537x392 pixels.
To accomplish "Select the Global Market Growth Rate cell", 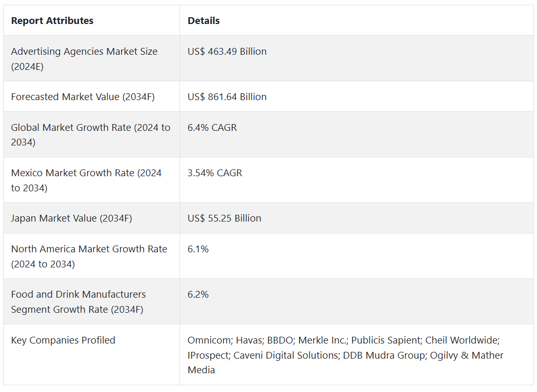I will click(90, 135).
